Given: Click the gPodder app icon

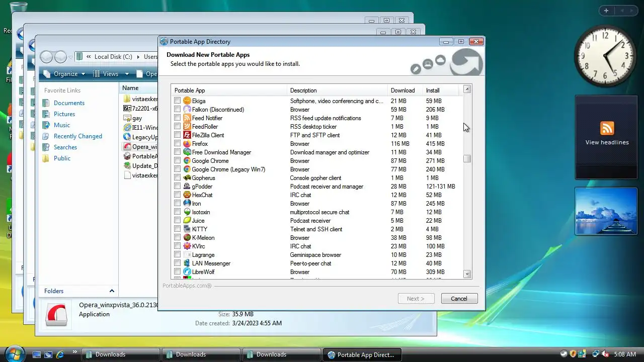Looking at the screenshot, I should tap(187, 187).
